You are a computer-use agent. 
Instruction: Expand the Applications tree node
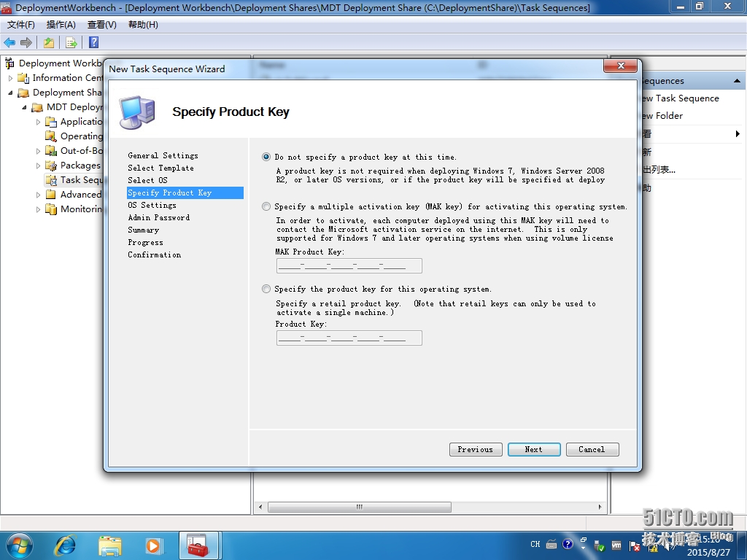click(x=38, y=122)
